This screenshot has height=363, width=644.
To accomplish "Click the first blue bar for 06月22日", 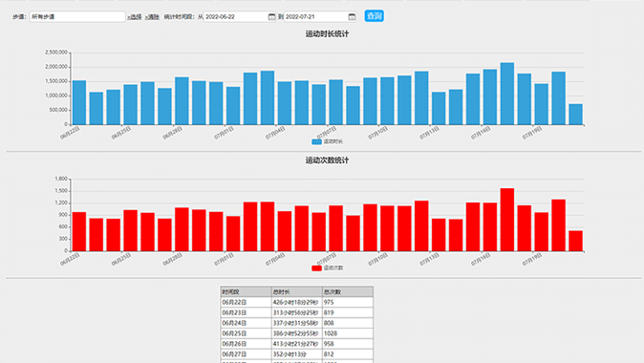I will coord(79,102).
